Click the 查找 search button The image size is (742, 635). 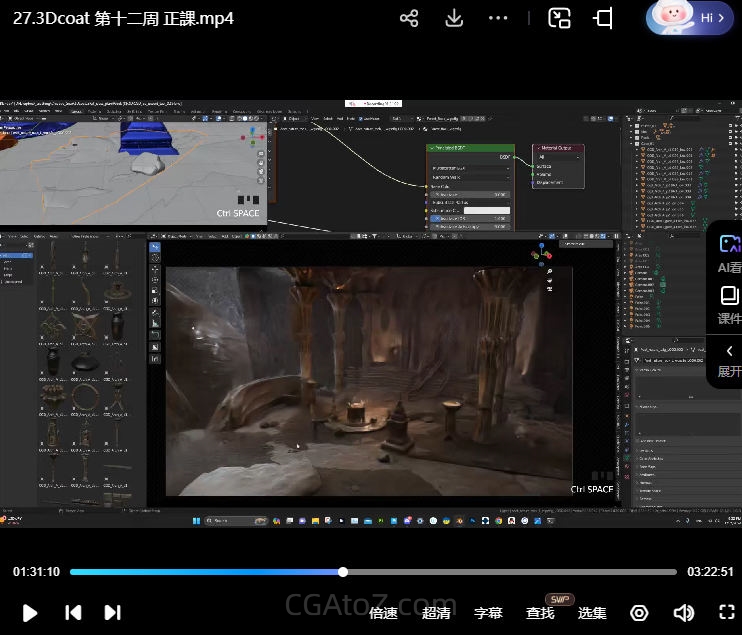click(x=540, y=613)
